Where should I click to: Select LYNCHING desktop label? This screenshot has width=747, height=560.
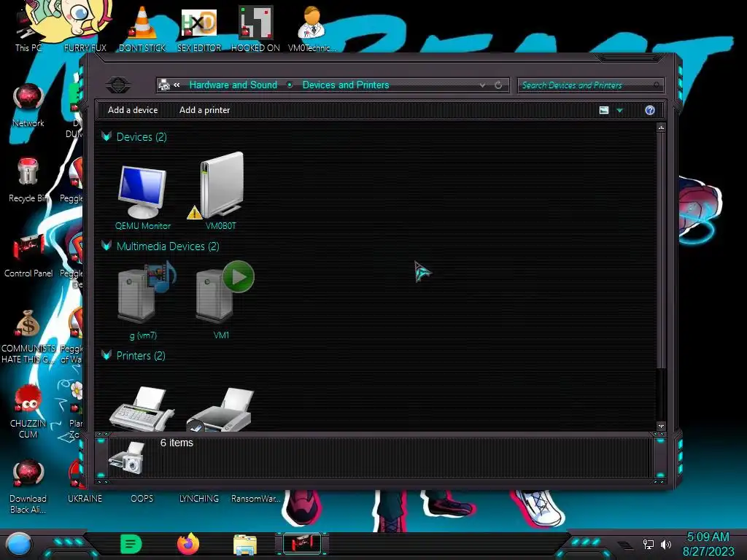pyautogui.click(x=198, y=499)
